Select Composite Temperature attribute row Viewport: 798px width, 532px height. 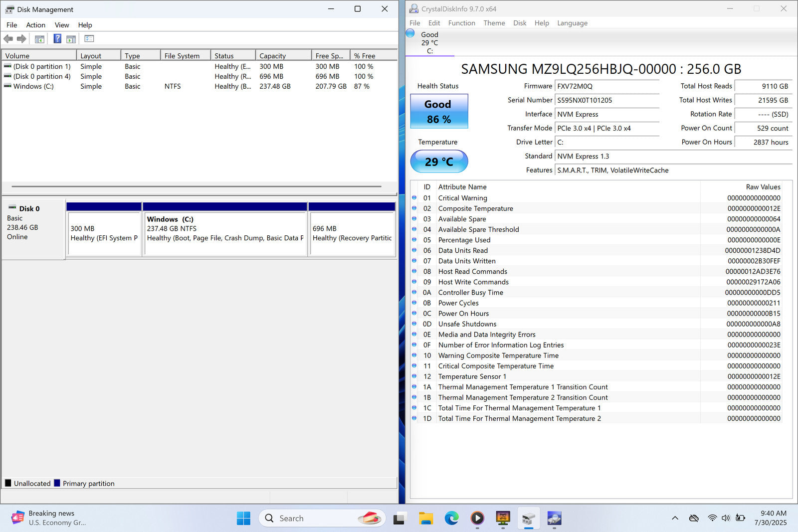pos(597,208)
